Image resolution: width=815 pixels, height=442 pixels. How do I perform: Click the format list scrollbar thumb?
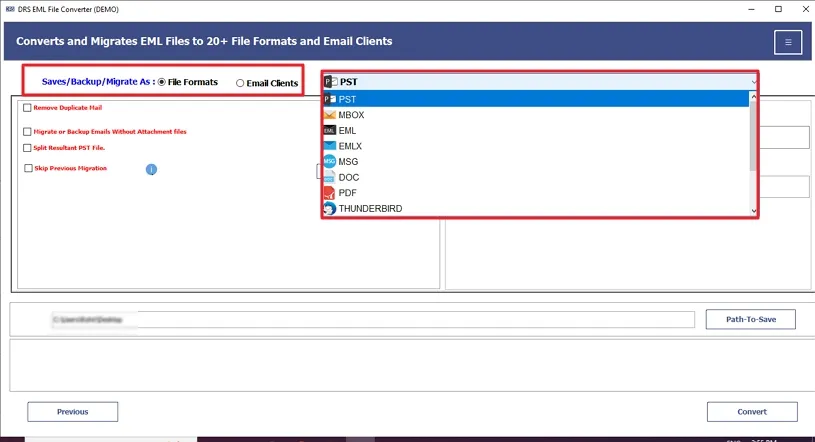tap(753, 136)
